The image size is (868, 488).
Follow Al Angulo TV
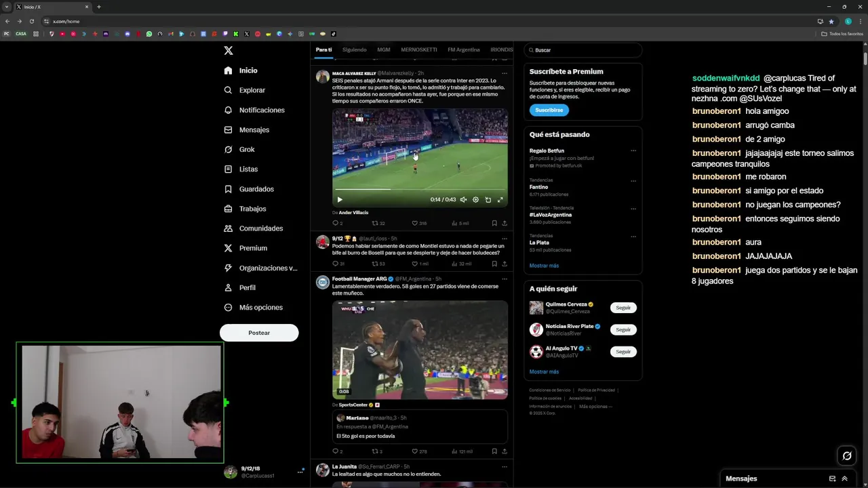[x=623, y=352]
